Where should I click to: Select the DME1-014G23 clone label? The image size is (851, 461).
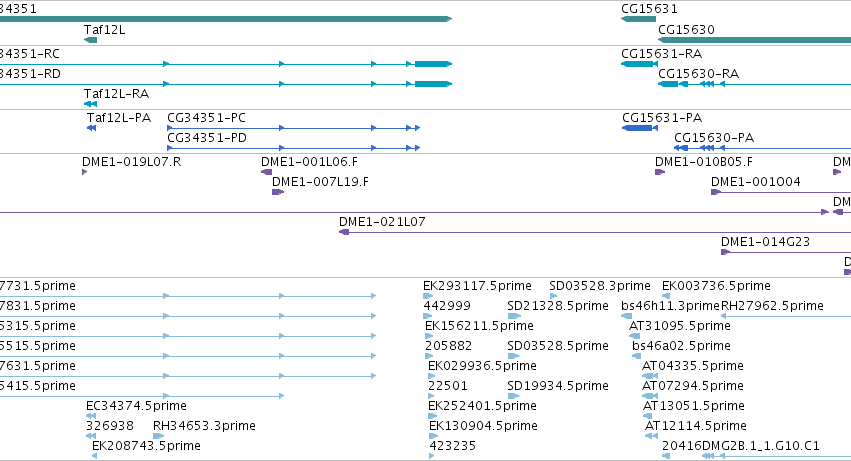[x=765, y=242]
